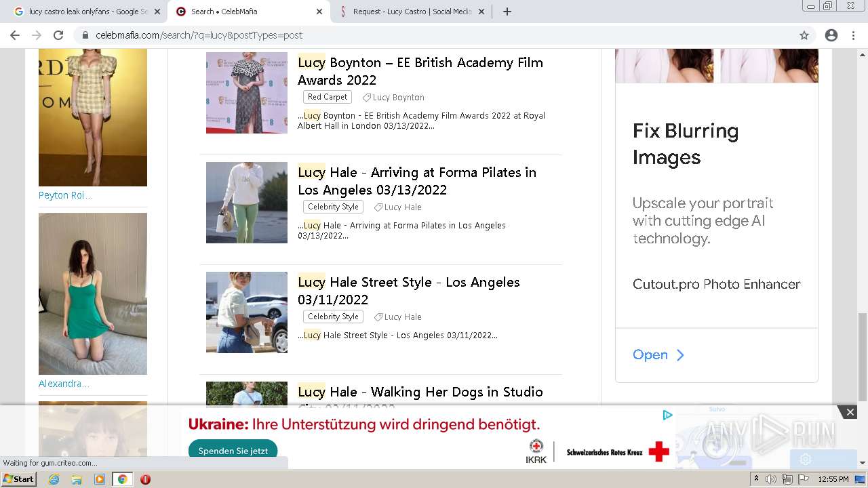Select the Red Carpet category tag
This screenshot has height=488, width=868.
(328, 97)
